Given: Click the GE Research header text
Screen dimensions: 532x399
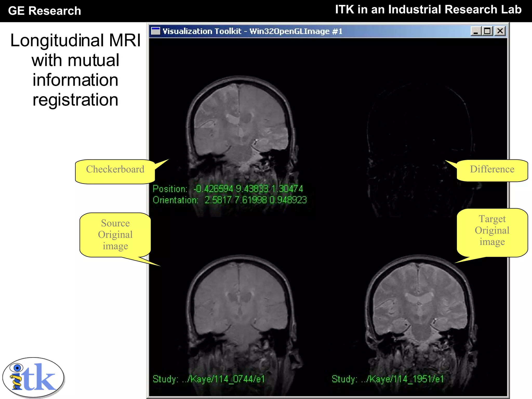Looking at the screenshot, I should (x=44, y=11).
